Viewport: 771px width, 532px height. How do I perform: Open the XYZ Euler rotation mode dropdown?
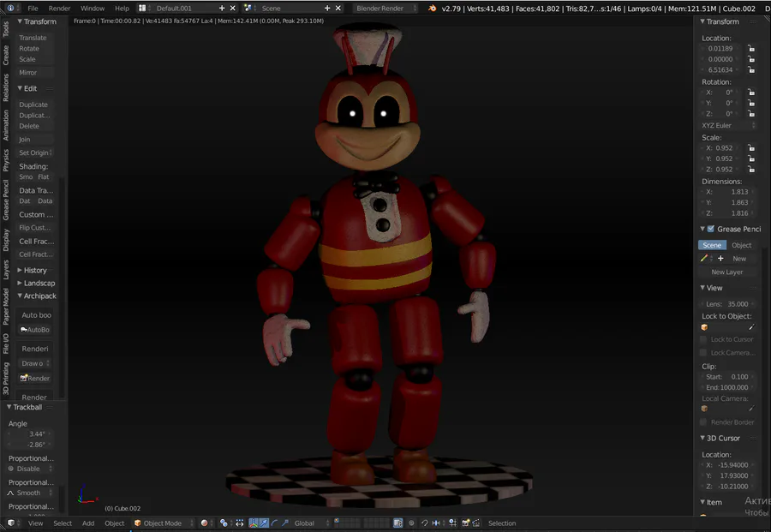pos(727,125)
